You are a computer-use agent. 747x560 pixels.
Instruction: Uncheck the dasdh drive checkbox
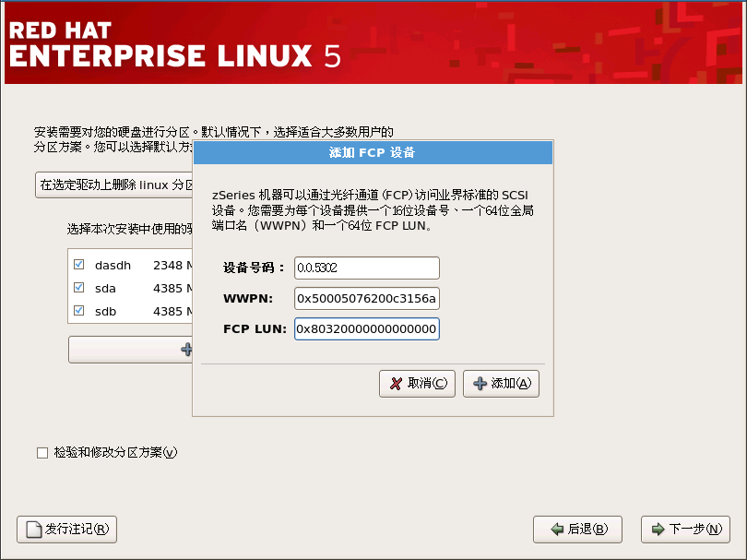[79, 265]
